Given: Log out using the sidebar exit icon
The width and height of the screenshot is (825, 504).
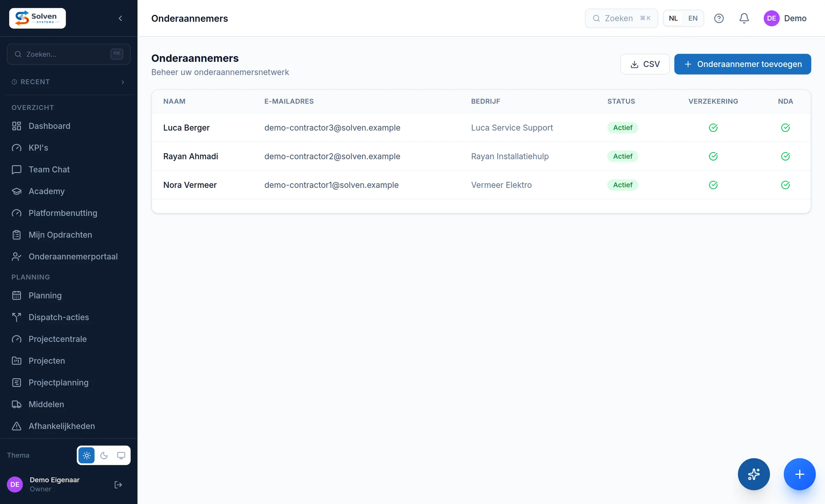Looking at the screenshot, I should click(118, 485).
